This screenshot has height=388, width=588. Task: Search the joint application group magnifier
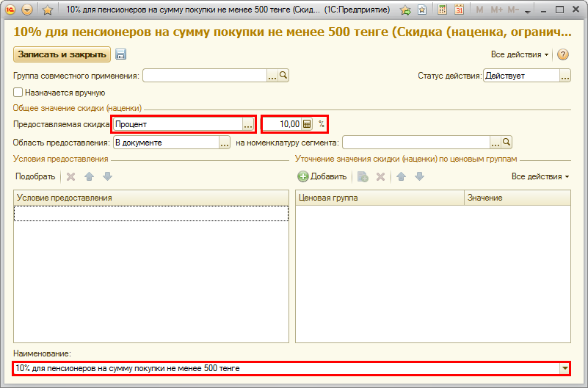(x=284, y=76)
